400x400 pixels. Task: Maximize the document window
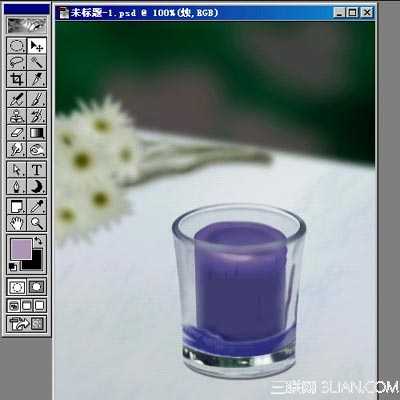352,13
